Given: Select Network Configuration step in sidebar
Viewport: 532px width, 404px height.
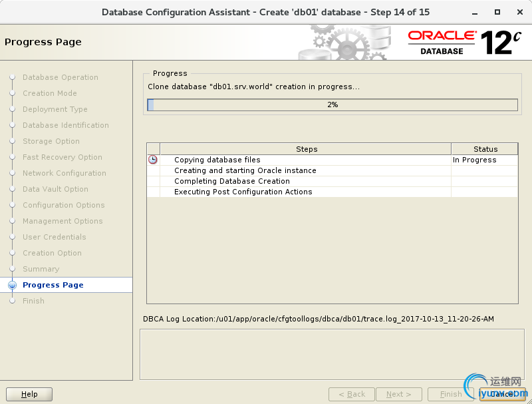Looking at the screenshot, I should click(64, 173).
